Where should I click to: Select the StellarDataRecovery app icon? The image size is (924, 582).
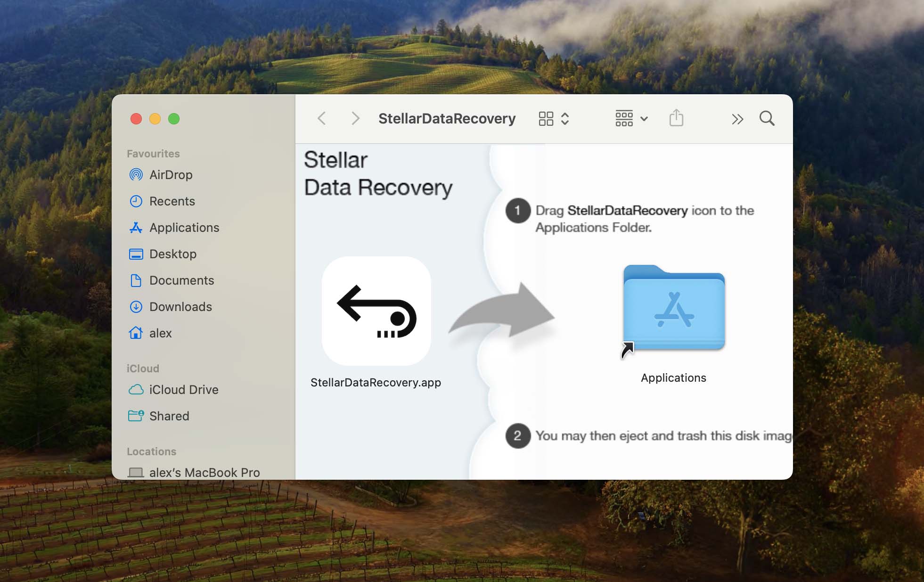(376, 311)
